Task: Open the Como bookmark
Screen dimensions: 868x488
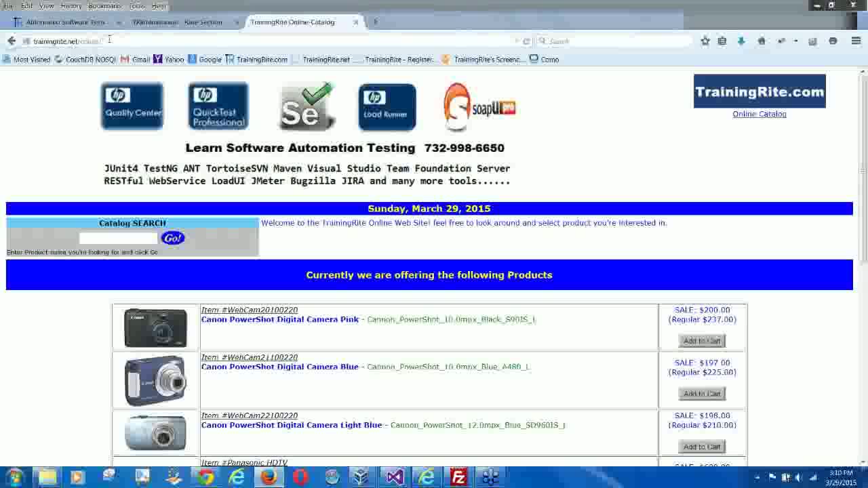Action: (544, 60)
